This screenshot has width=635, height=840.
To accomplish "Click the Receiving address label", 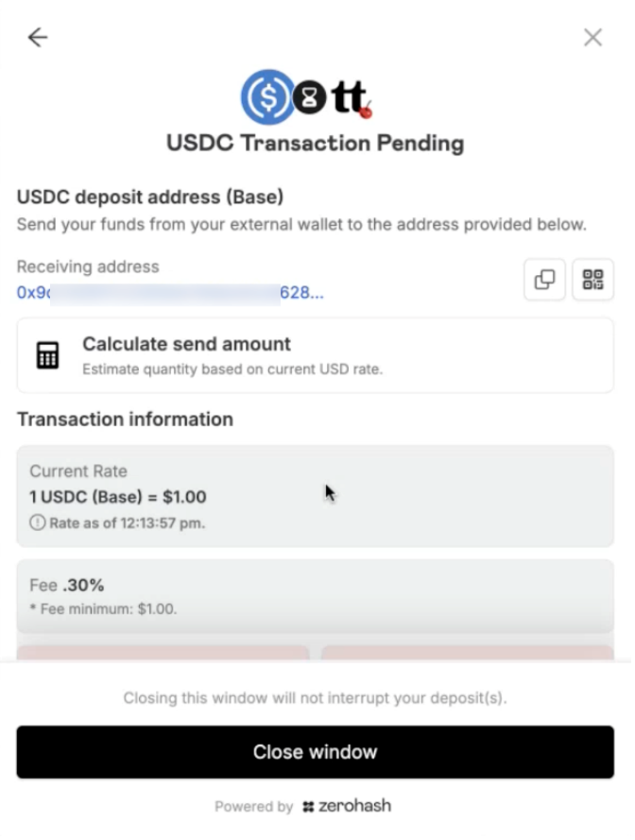I will click(x=87, y=266).
